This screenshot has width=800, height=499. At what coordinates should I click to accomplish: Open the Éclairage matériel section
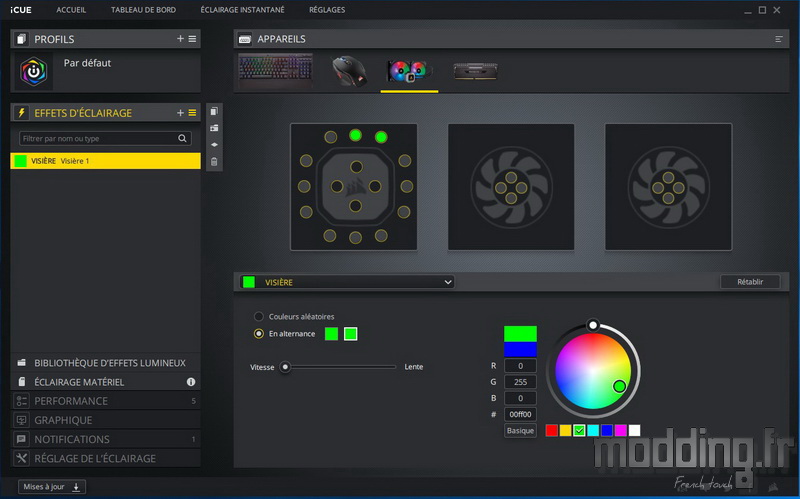click(x=106, y=382)
